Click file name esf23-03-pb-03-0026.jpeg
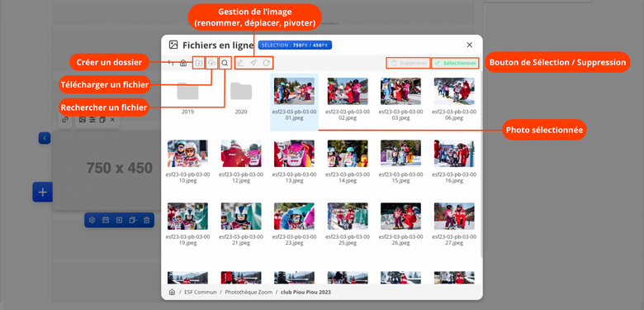The height and width of the screenshot is (310, 644). (x=401, y=240)
